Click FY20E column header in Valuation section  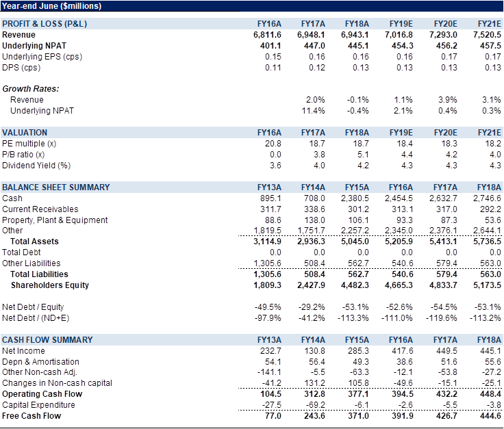(x=446, y=133)
